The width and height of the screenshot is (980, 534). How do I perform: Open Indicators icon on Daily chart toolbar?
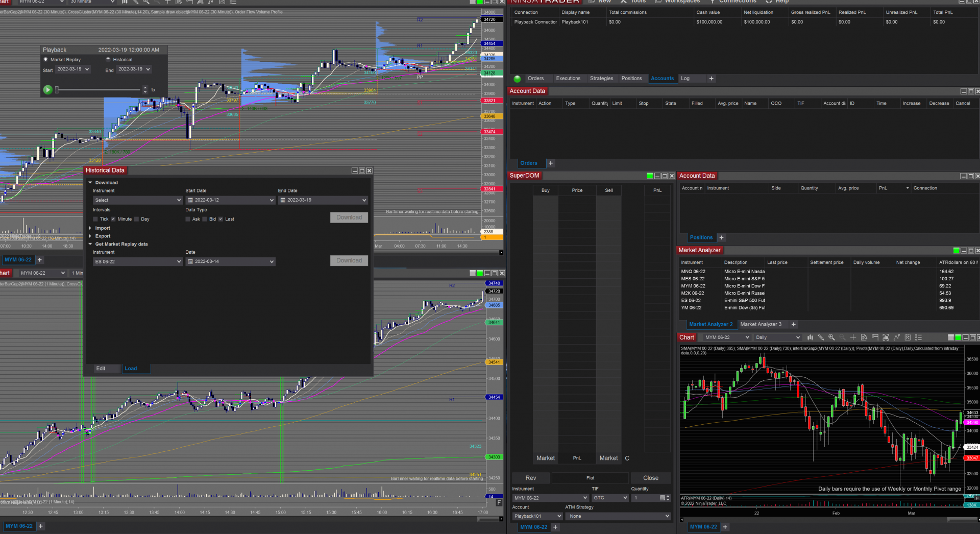pyautogui.click(x=896, y=337)
